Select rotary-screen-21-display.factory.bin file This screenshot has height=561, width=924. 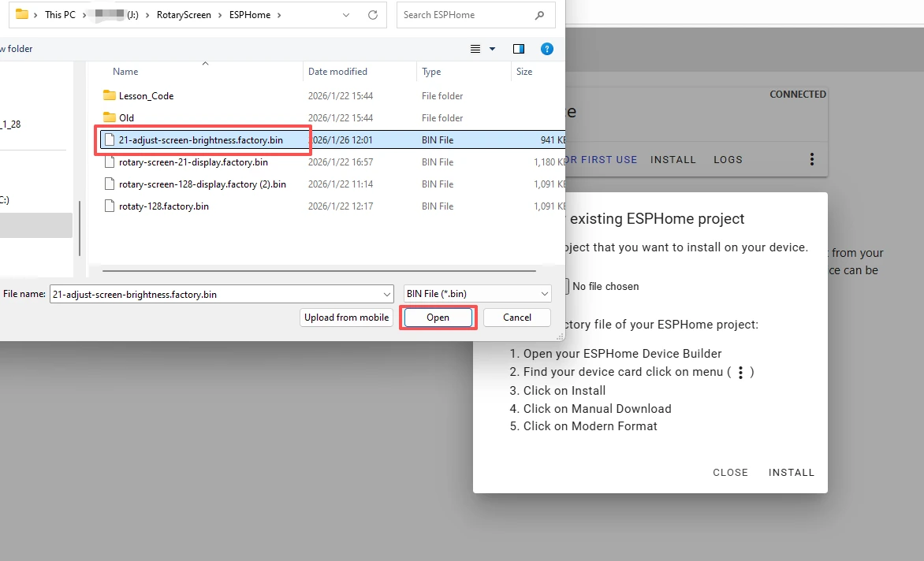[x=193, y=162]
